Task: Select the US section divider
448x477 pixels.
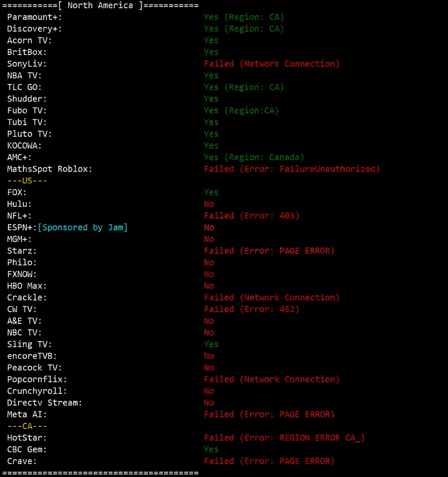Action: pyautogui.click(x=27, y=180)
